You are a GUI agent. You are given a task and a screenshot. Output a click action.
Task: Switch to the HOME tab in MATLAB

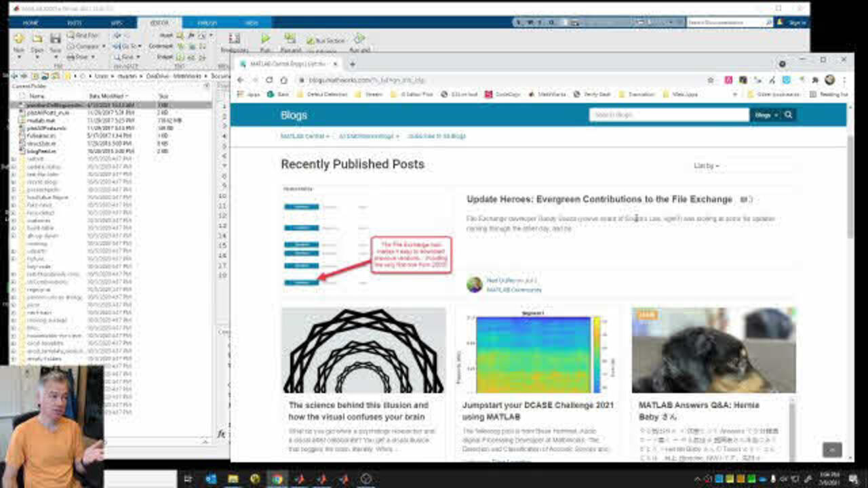pyautogui.click(x=31, y=22)
